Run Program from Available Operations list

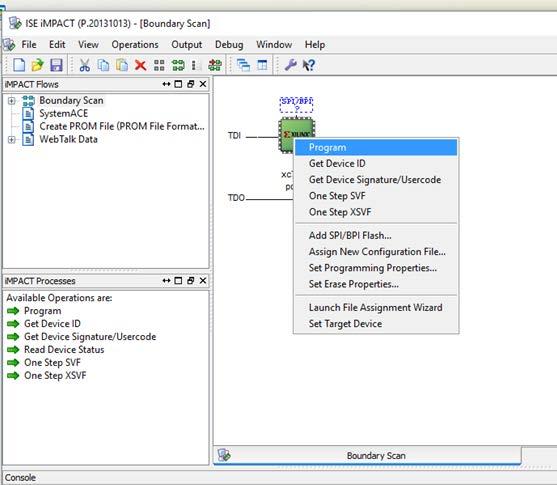[x=42, y=311]
